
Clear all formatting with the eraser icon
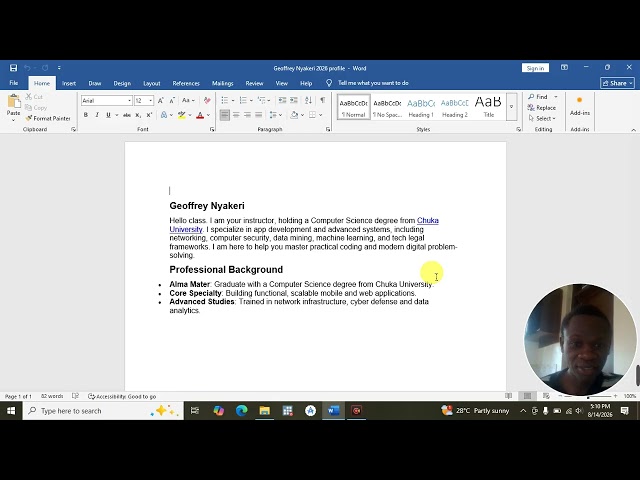click(207, 100)
